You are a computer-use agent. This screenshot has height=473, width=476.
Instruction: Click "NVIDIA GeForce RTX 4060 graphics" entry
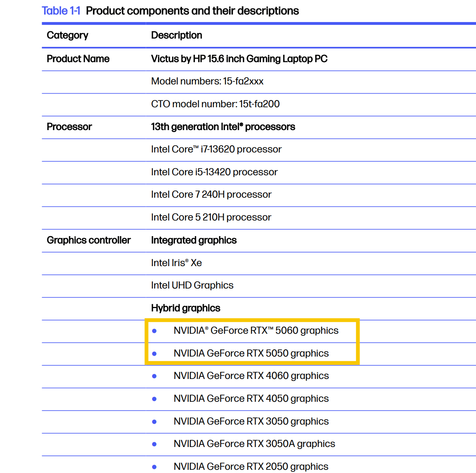251,376
